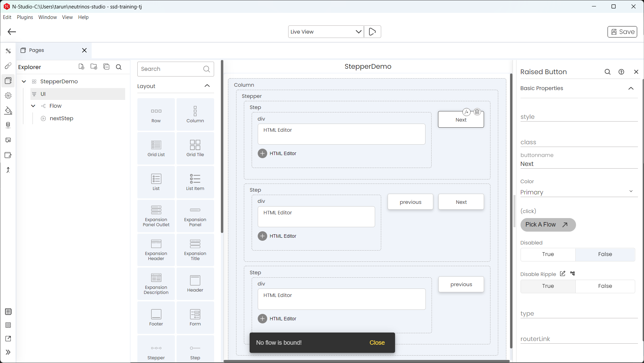Click edit pencil icon beside Disable Ripple
The height and width of the screenshot is (363, 644).
562,274
